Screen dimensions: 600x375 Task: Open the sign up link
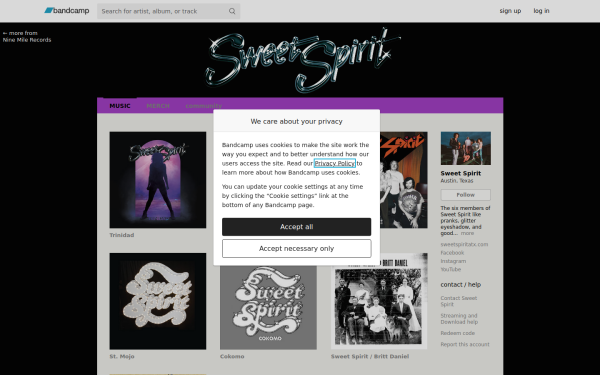point(510,11)
